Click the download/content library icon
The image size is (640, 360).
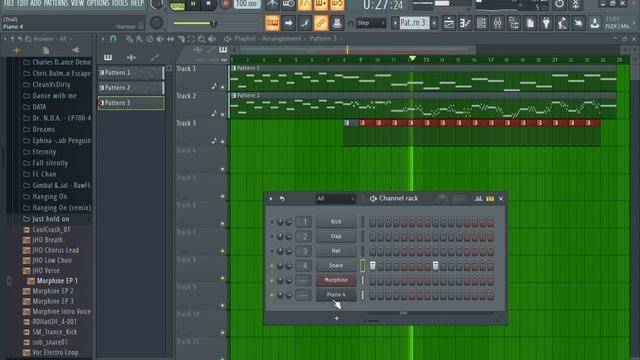[x=595, y=23]
